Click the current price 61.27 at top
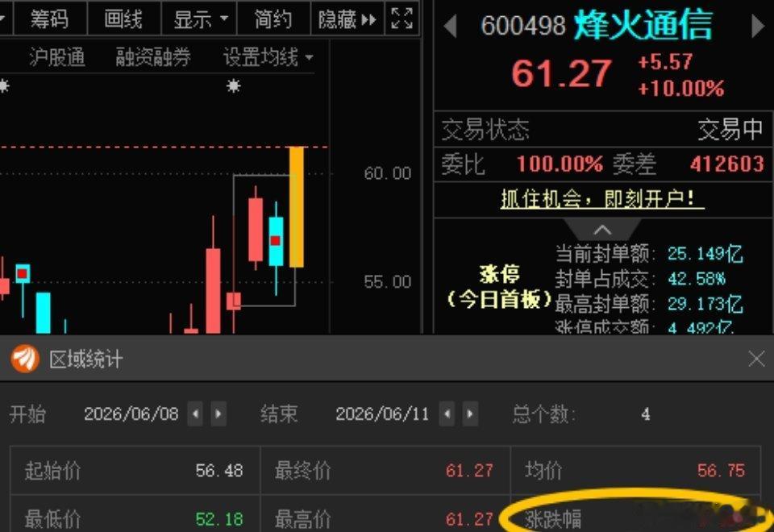 pos(562,73)
